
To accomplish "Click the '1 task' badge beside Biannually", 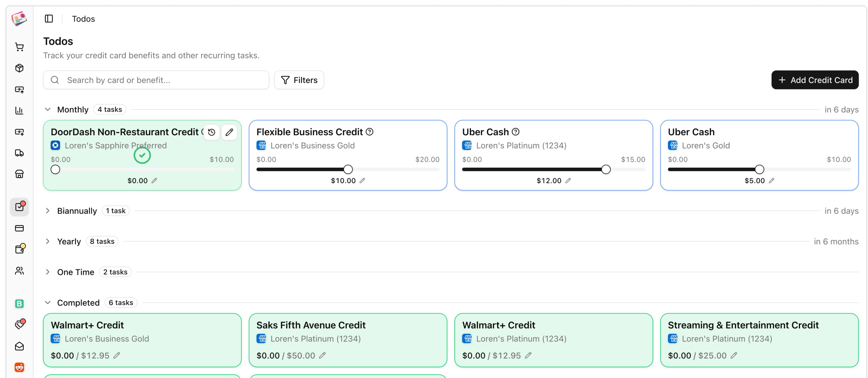I will pyautogui.click(x=116, y=211).
